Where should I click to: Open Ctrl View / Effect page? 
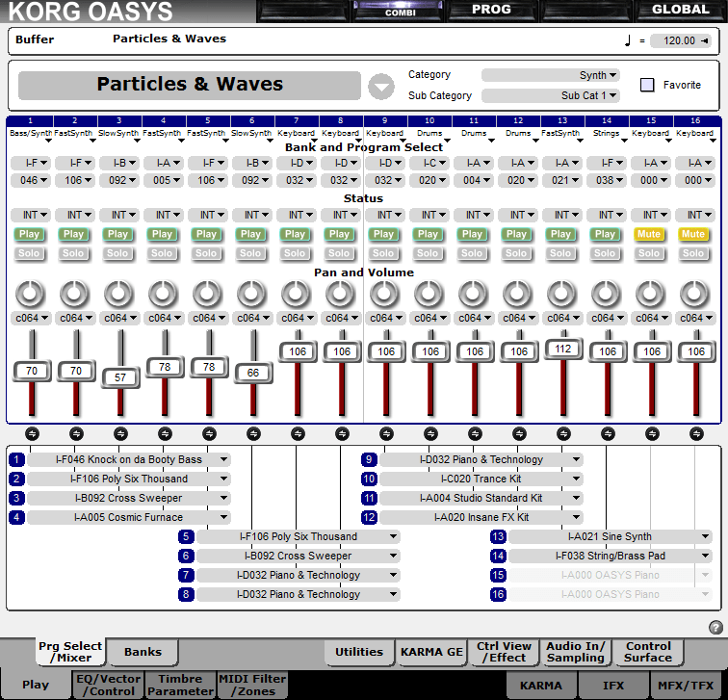[504, 652]
